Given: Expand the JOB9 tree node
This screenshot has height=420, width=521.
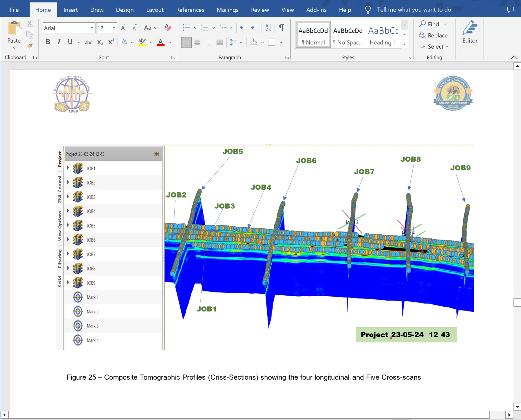Looking at the screenshot, I should click(68, 282).
